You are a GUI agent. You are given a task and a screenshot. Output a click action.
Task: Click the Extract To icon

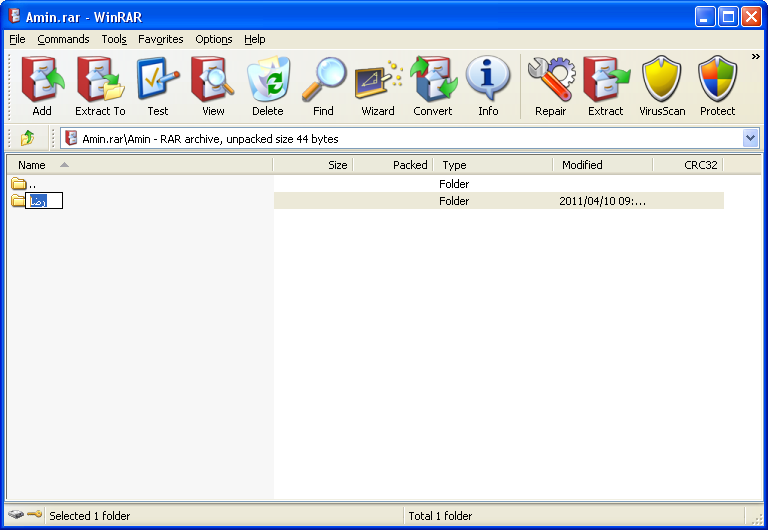coord(100,85)
